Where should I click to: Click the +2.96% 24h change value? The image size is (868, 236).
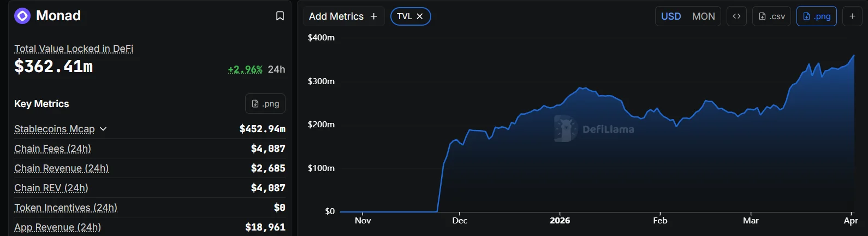[x=245, y=69]
